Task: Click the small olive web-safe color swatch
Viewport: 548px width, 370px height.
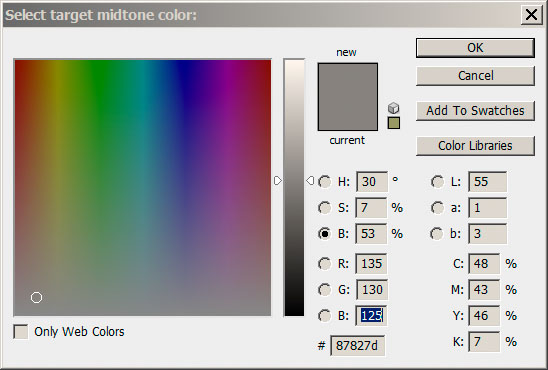Action: [x=394, y=123]
